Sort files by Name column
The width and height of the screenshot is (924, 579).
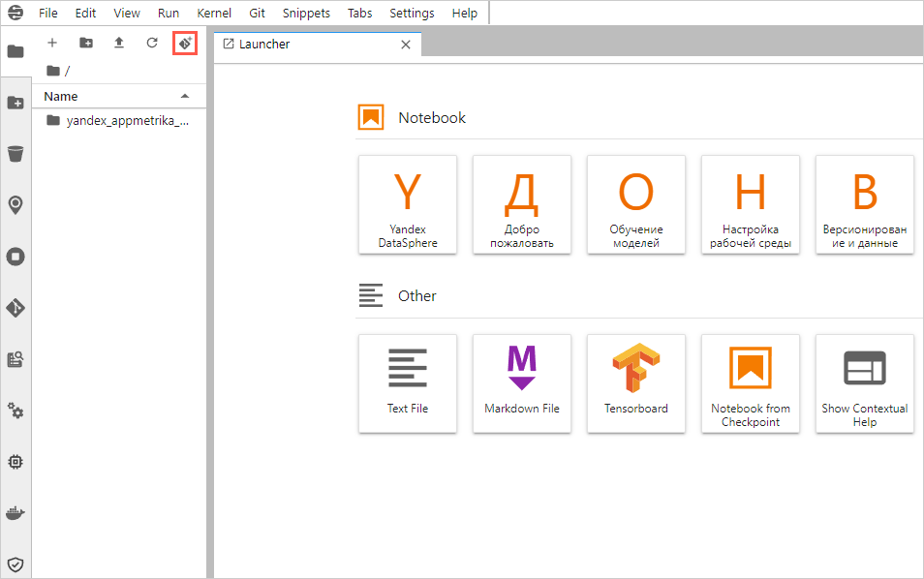coord(61,97)
